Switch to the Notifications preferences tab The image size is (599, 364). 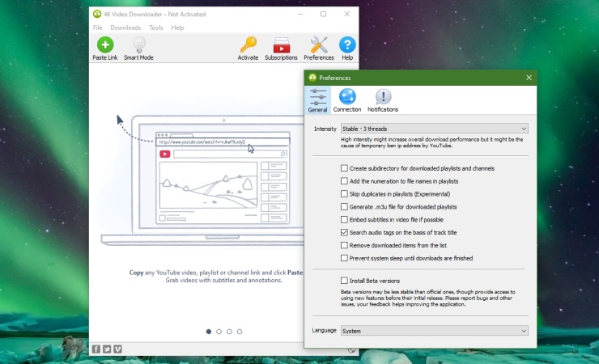pyautogui.click(x=383, y=100)
